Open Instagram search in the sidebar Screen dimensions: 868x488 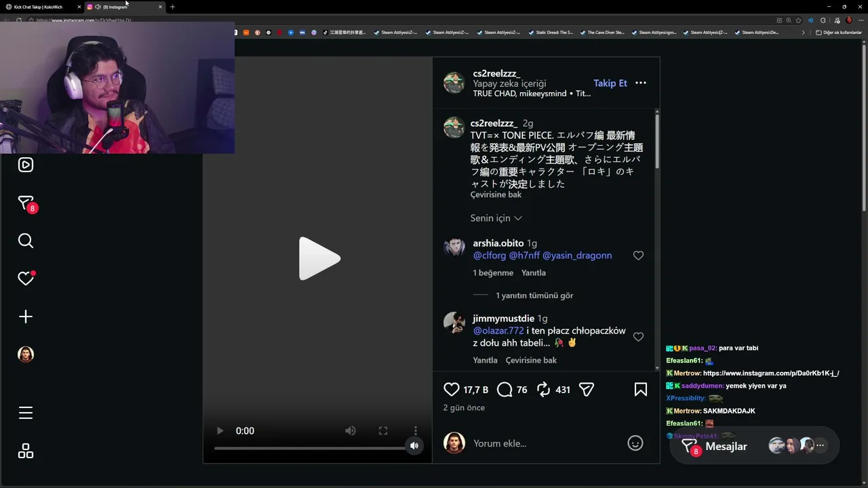26,241
